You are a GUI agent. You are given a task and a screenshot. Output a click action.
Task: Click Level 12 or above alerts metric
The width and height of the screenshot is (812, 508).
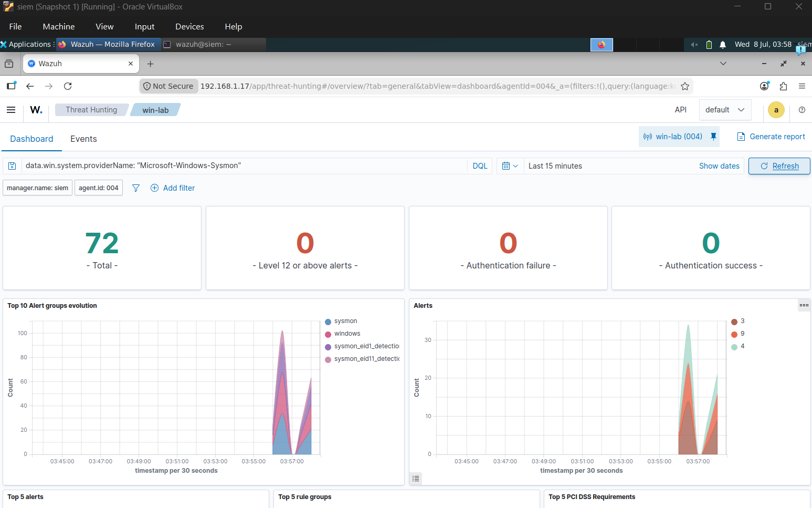point(305,248)
